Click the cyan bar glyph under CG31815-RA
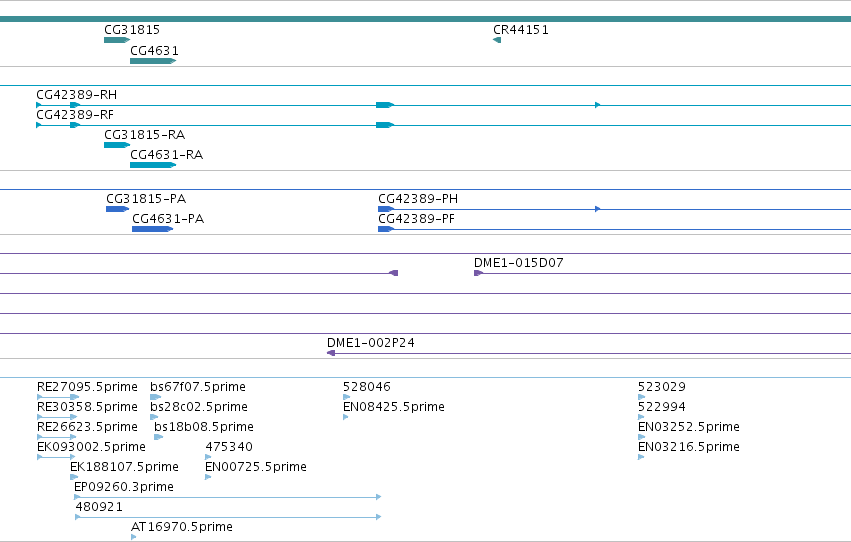The width and height of the screenshot is (851, 542). pos(117,145)
